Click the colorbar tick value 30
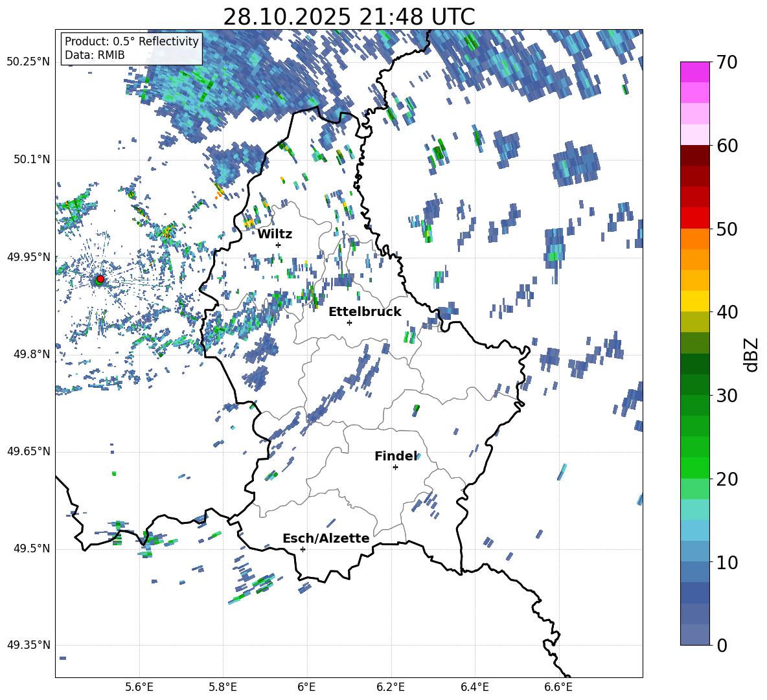The image size is (767, 700). point(727,396)
